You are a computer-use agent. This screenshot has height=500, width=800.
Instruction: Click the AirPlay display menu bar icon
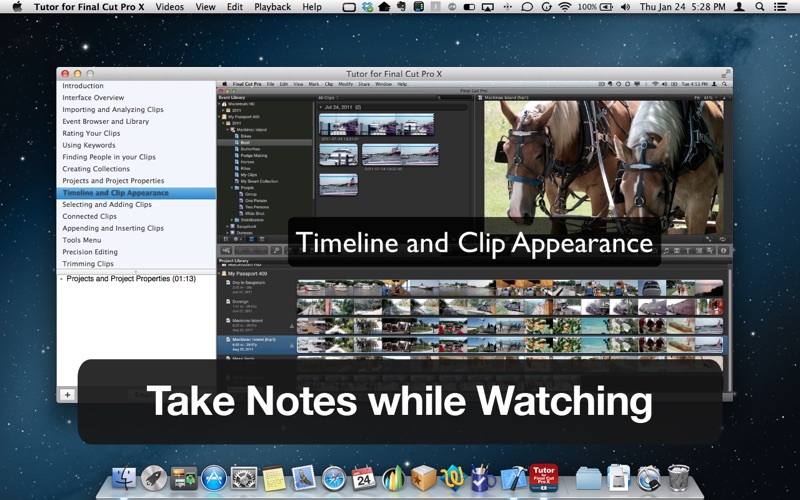pos(488,7)
